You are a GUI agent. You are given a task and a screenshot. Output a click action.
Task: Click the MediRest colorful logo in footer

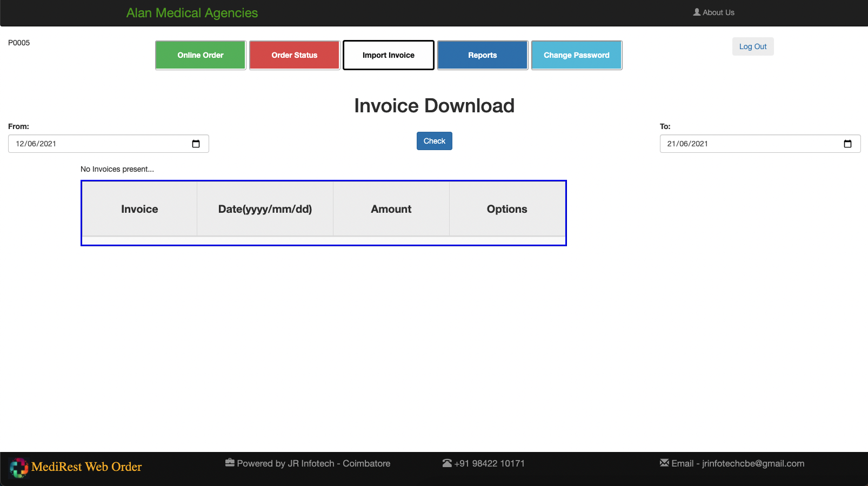pos(19,468)
